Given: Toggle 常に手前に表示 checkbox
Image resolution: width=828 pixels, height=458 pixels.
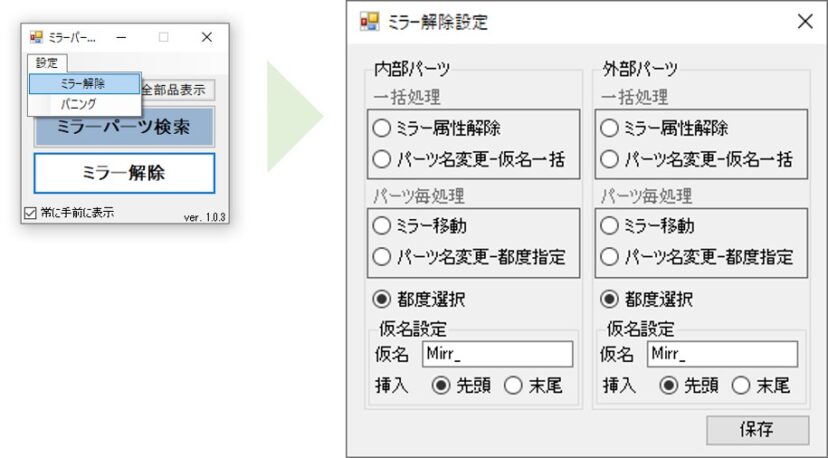Looking at the screenshot, I should pyautogui.click(x=30, y=212).
